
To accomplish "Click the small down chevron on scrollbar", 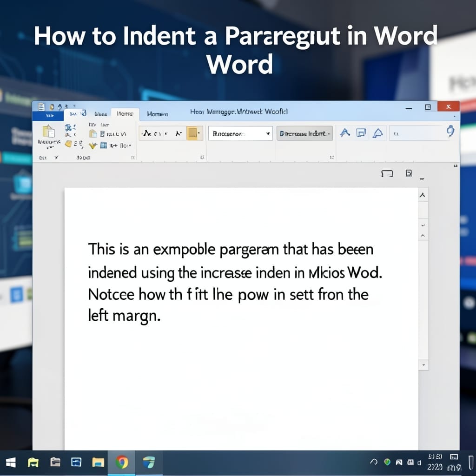I will coord(423,225).
